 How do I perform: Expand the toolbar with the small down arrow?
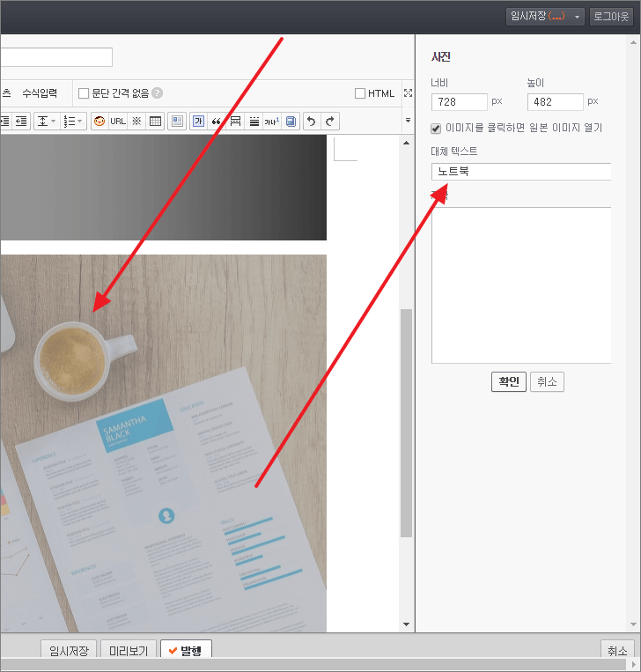coord(408,121)
